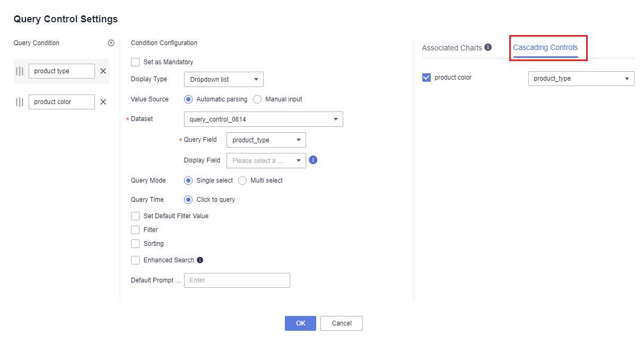Click the Associated Charts info icon

tap(488, 47)
